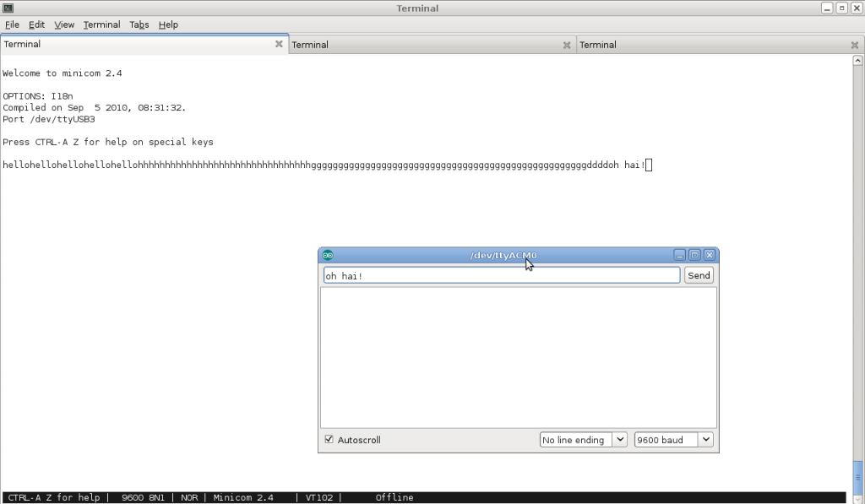This screenshot has width=865, height=504.
Task: Click 'NOR' in minicom status bar
Action: [x=189, y=497]
